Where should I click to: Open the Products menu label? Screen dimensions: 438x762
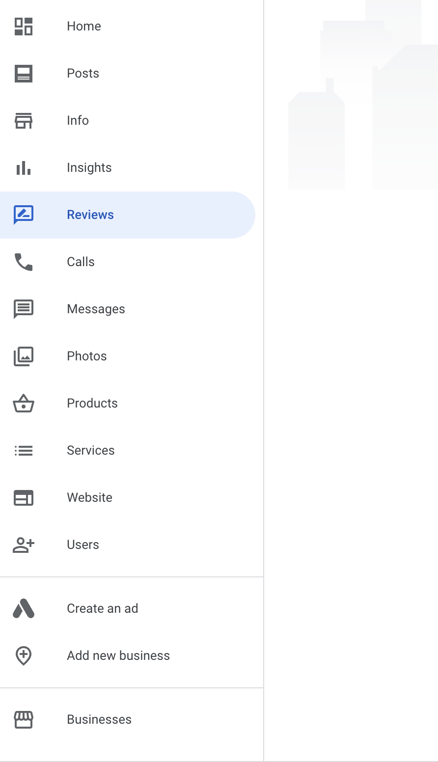tap(92, 403)
